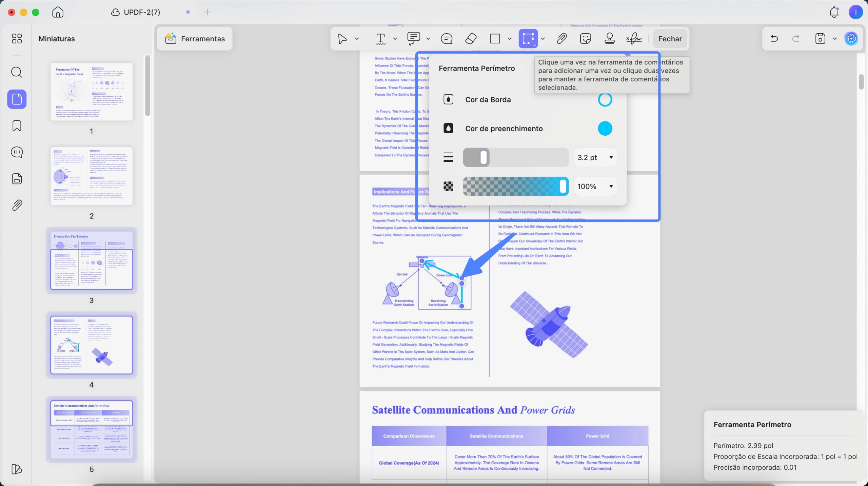Click the Fechar button

click(670, 39)
